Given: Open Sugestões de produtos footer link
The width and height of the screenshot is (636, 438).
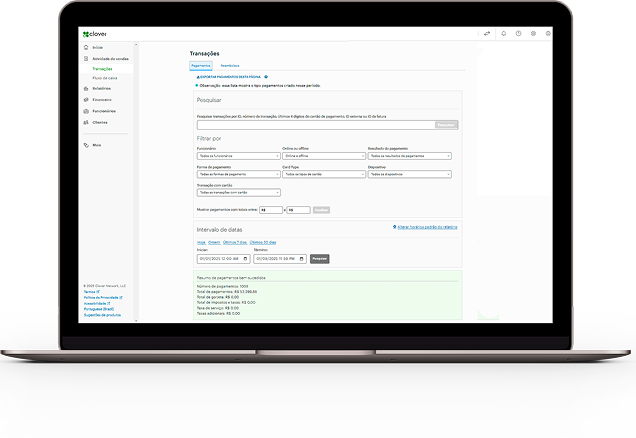Looking at the screenshot, I should point(102,315).
